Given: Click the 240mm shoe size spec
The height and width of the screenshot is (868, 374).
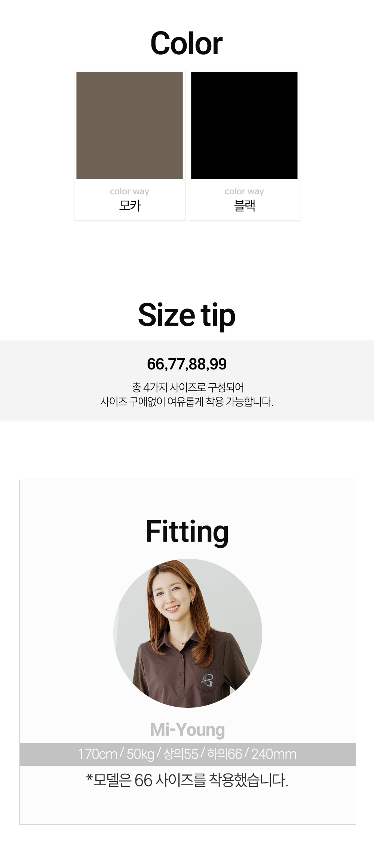Looking at the screenshot, I should 274,754.
